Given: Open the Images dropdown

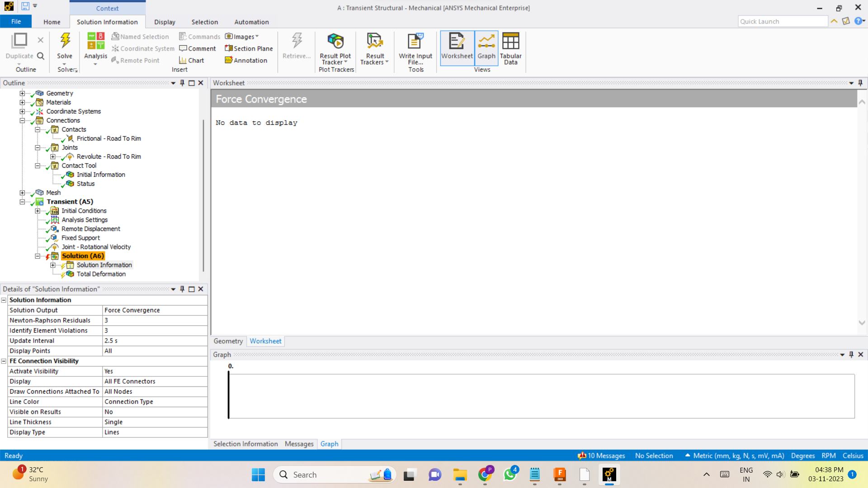Looking at the screenshot, I should click(243, 37).
